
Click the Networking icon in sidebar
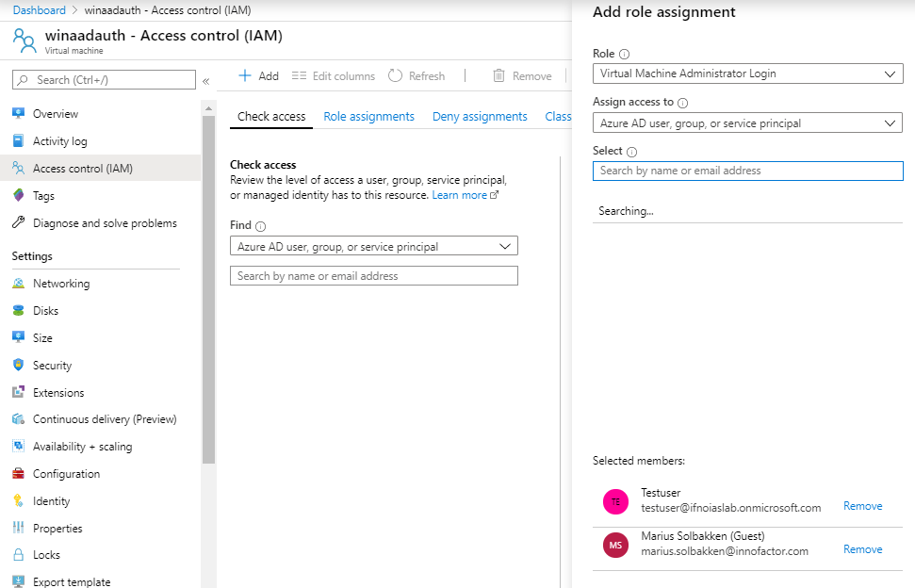[18, 284]
